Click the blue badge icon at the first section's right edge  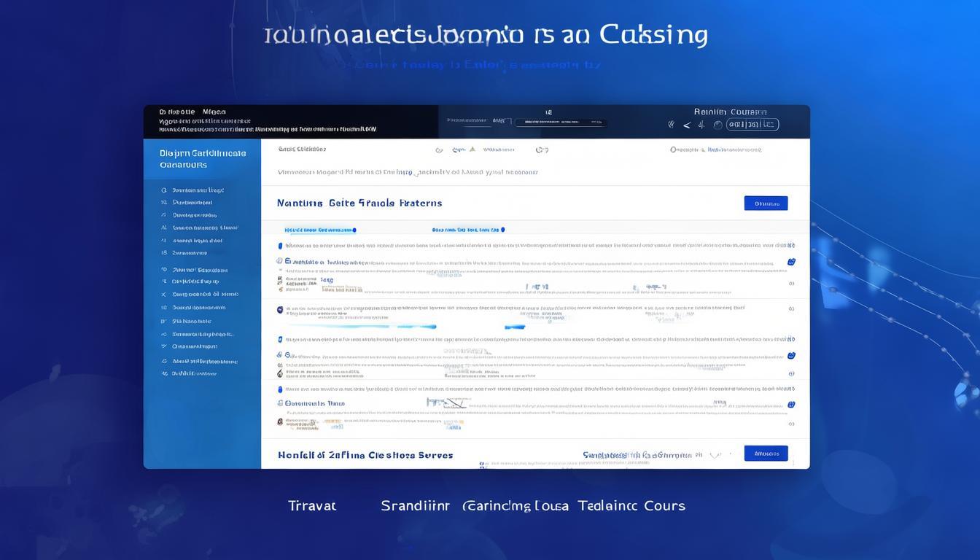791,262
